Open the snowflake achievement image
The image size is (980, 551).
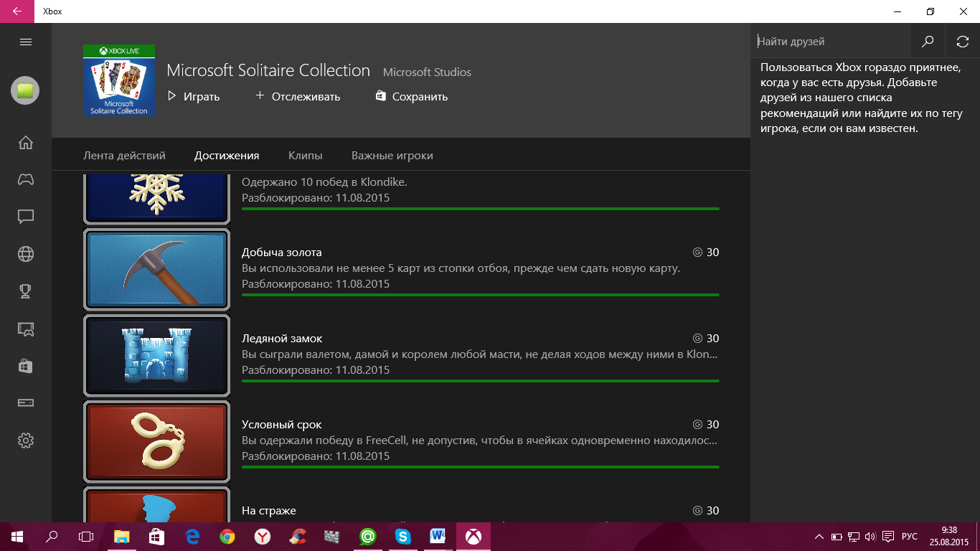click(157, 198)
